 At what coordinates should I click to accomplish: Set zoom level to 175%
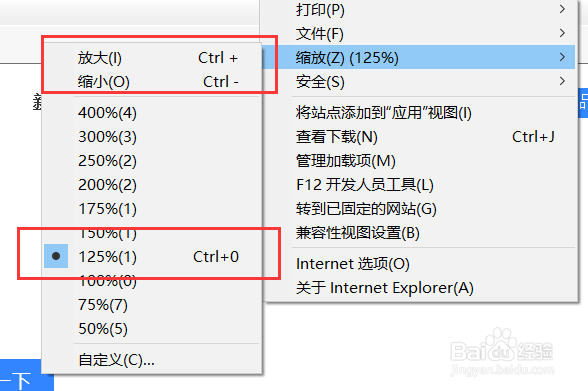152,208
